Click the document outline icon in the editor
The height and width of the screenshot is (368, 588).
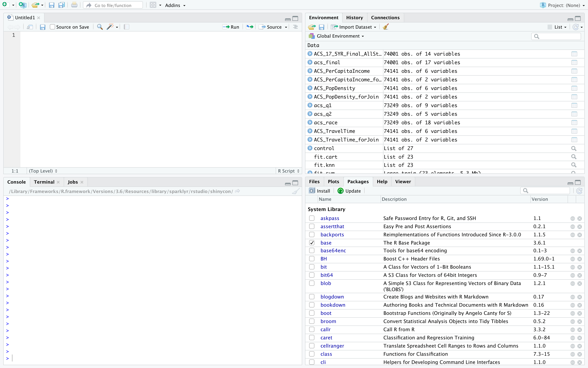(295, 27)
